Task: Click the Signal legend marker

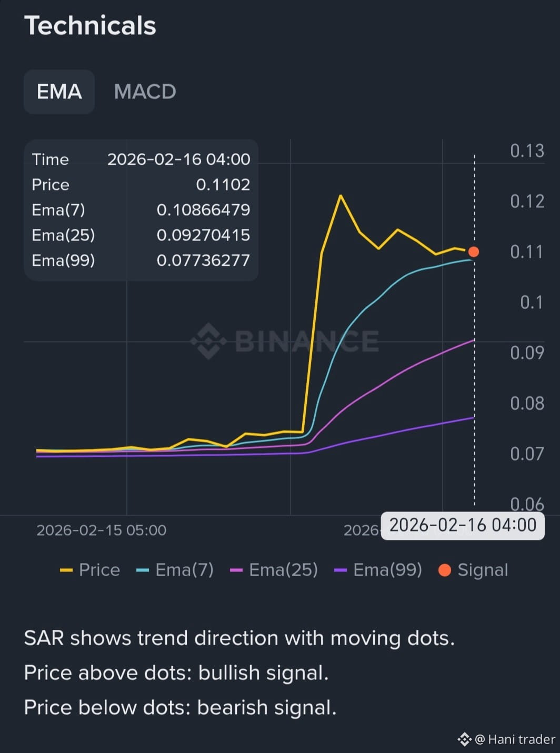Action: [x=445, y=570]
